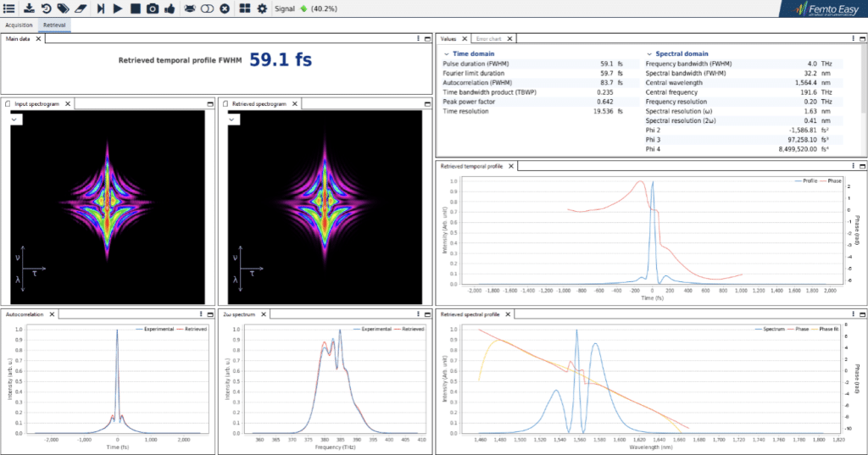Open Retrieved spectral profile options menu
This screenshot has width=868, height=455.
(853, 314)
